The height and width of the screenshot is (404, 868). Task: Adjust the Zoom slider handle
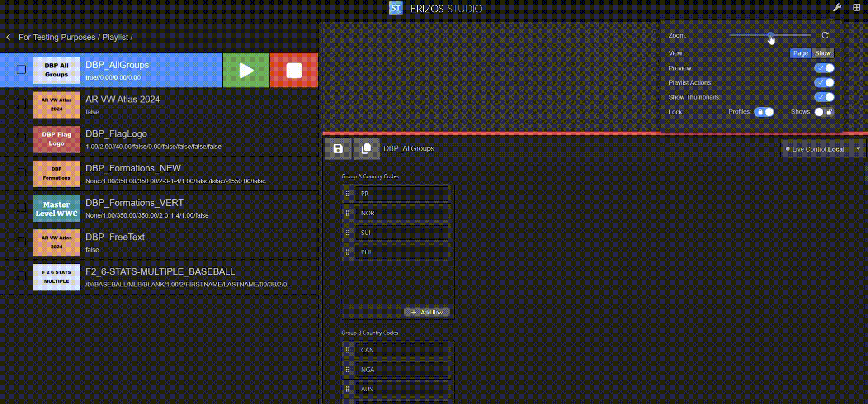pyautogui.click(x=770, y=35)
